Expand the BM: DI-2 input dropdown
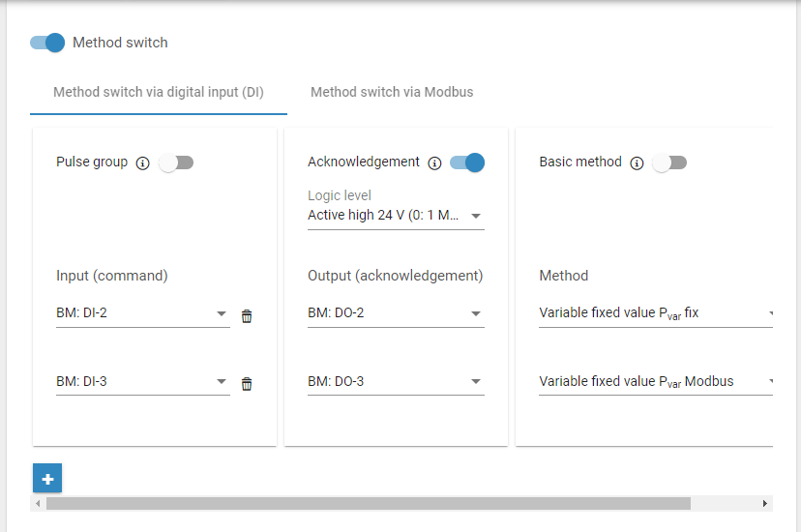 (142, 313)
